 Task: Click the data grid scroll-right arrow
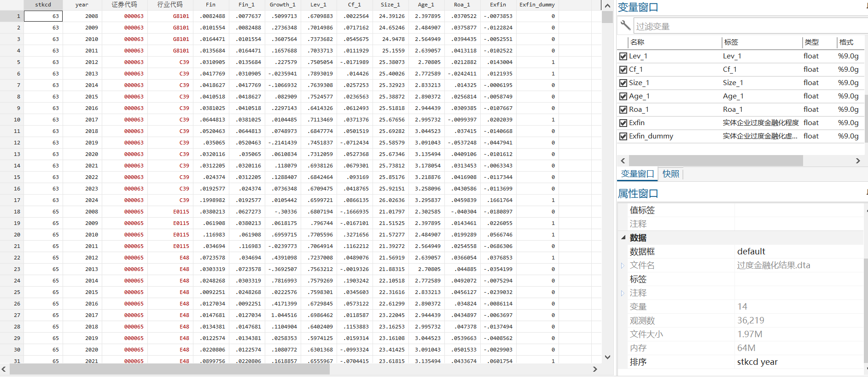pyautogui.click(x=595, y=369)
